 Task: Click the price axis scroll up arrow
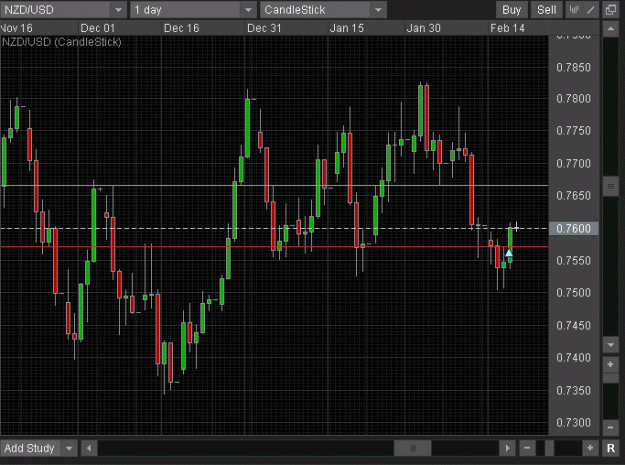click(611, 29)
